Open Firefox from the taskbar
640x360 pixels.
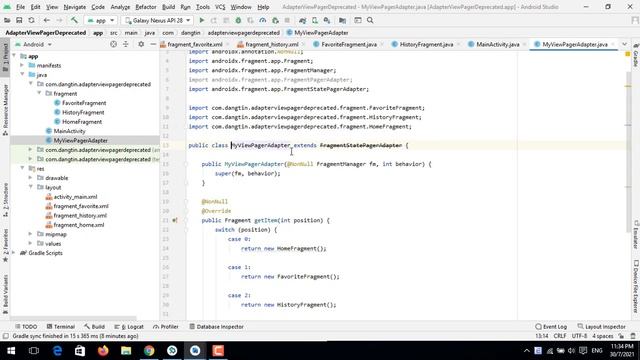[103, 351]
